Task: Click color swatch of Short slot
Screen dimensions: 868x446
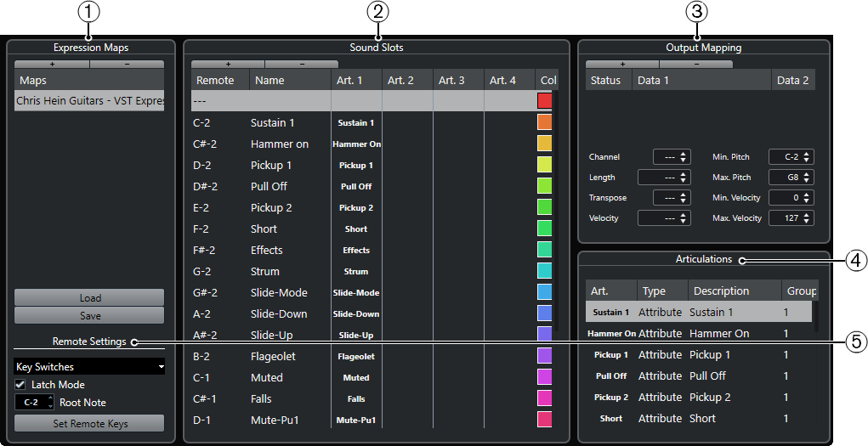Action: pos(544,229)
